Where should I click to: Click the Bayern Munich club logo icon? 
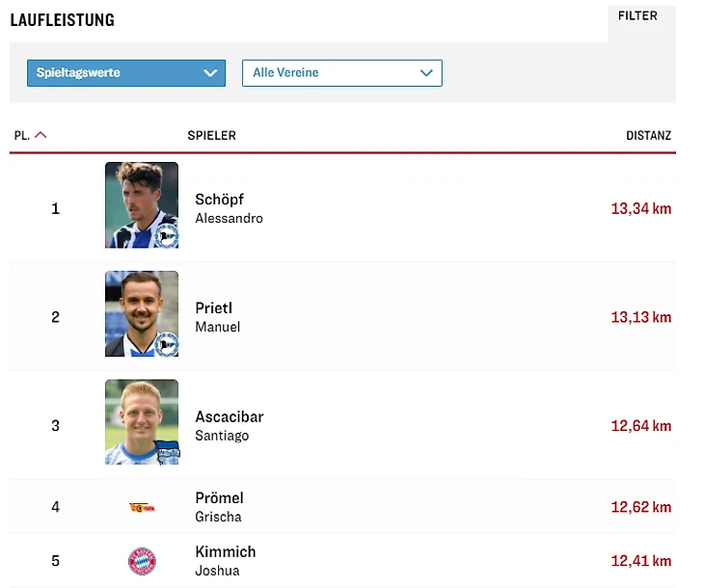pyautogui.click(x=142, y=561)
